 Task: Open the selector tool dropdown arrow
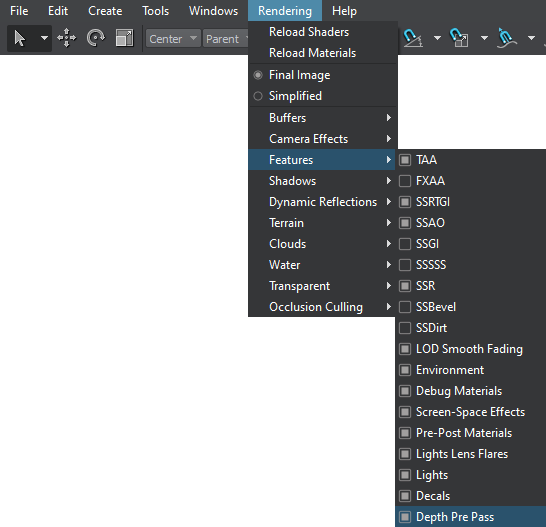pos(44,38)
